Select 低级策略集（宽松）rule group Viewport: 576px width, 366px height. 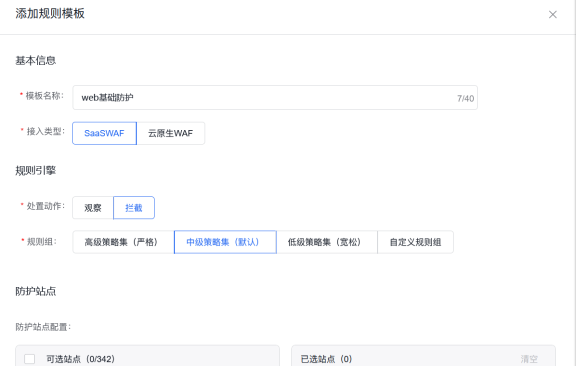(x=327, y=242)
